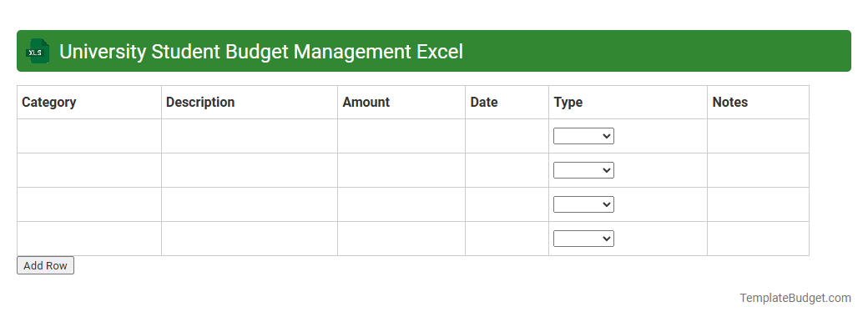This screenshot has height=322, width=868.
Task: Open the Type dropdown in third row
Action: pyautogui.click(x=583, y=204)
